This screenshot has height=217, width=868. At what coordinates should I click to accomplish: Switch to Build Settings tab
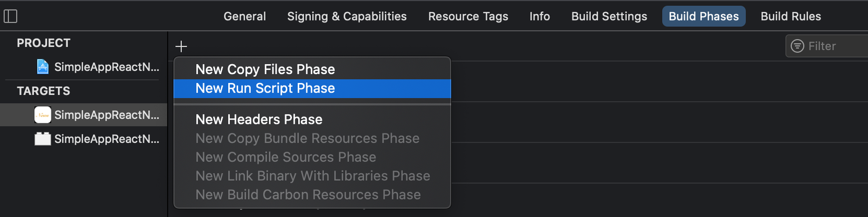[609, 16]
